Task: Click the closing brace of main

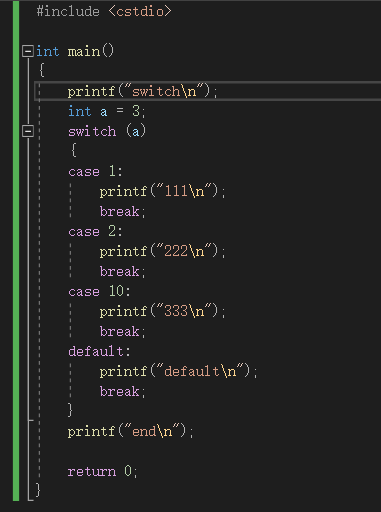Action: tap(38, 490)
